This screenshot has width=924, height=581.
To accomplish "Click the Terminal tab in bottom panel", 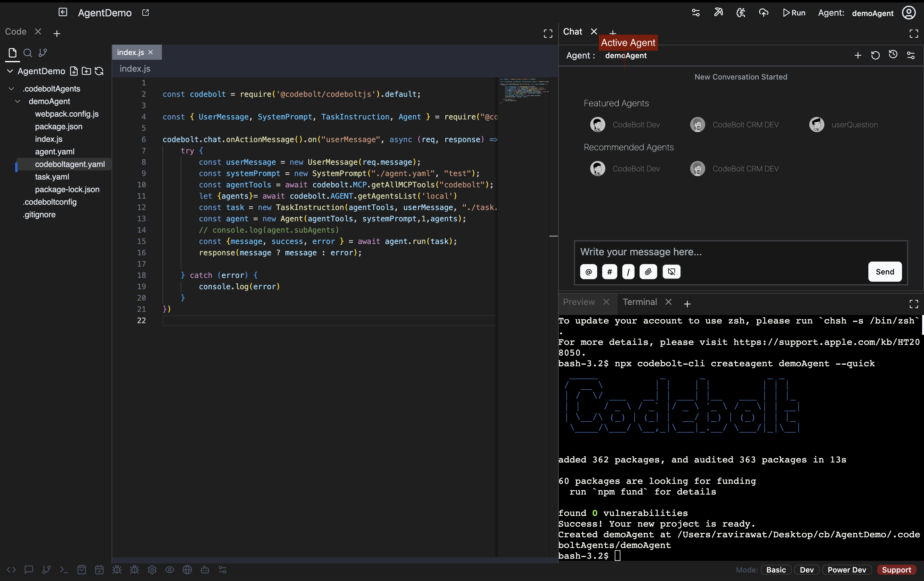I will tap(639, 302).
